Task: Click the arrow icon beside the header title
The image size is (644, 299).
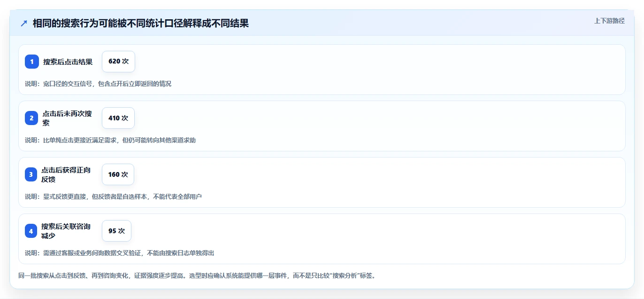Action: (x=24, y=24)
